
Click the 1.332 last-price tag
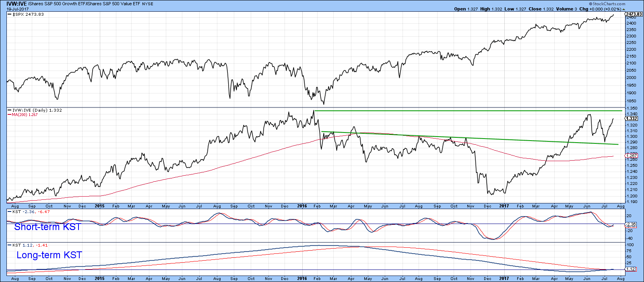pos(632,118)
